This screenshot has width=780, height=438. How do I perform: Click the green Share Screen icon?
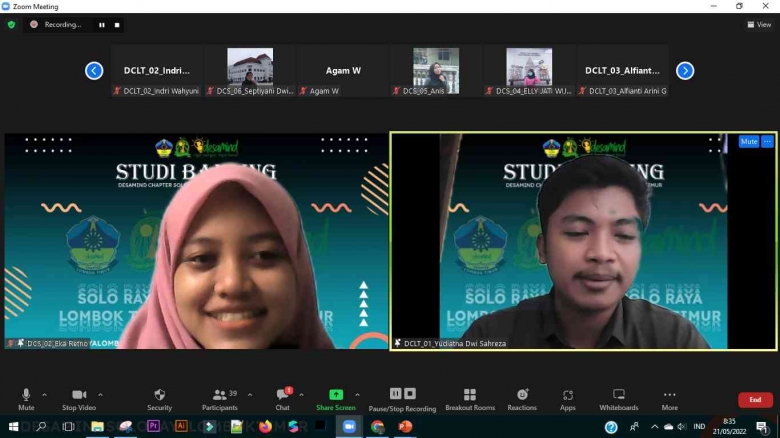pyautogui.click(x=336, y=395)
